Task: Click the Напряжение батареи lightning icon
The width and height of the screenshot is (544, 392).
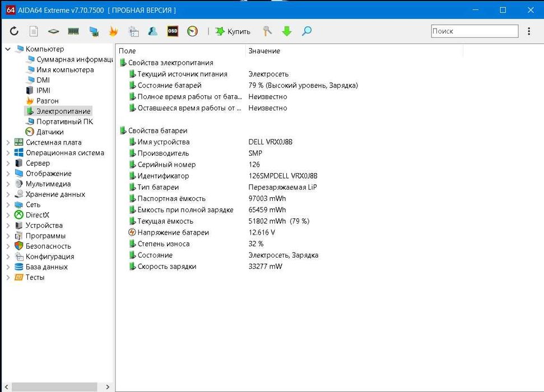Action: tap(132, 232)
